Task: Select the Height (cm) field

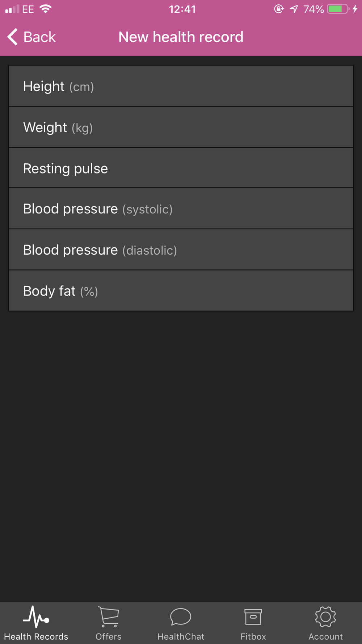Action: [181, 86]
